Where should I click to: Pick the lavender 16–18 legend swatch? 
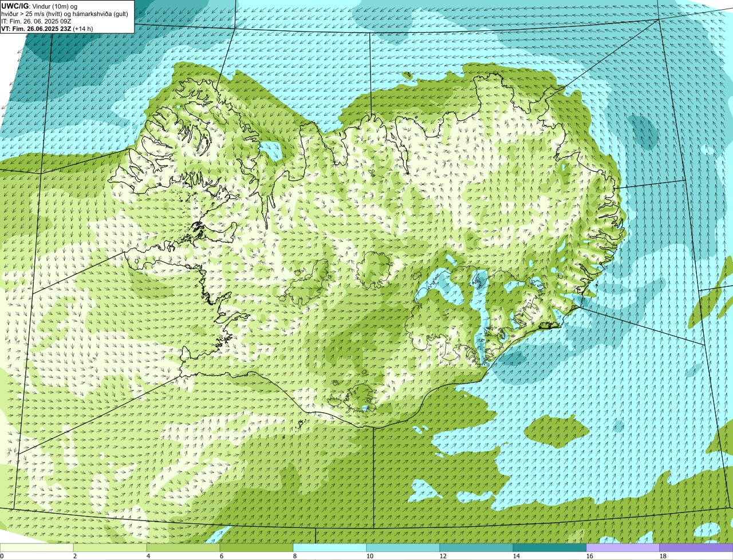pyautogui.click(x=623, y=547)
